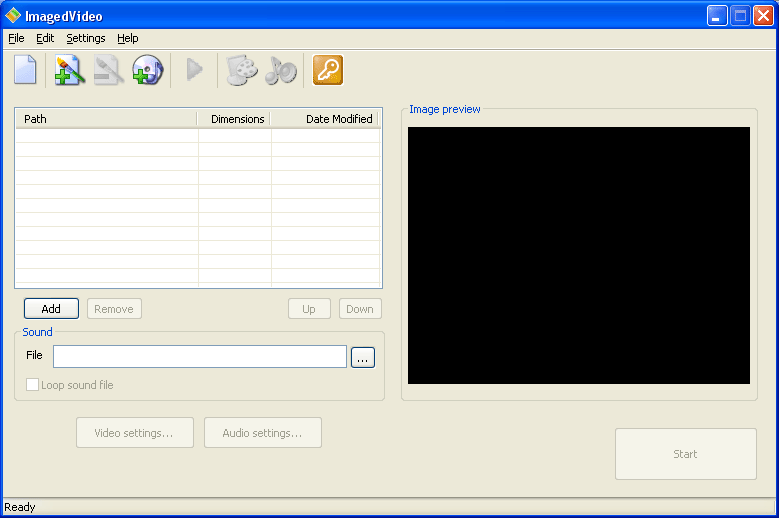Minimize the ImagedVideo window
The height and width of the screenshot is (518, 779).
click(x=717, y=16)
